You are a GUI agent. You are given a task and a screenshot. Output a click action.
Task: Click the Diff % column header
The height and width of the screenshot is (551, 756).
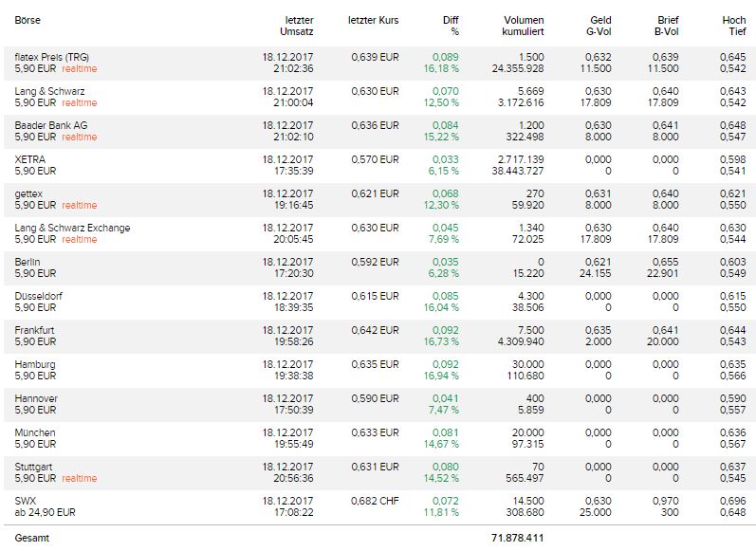(x=450, y=26)
